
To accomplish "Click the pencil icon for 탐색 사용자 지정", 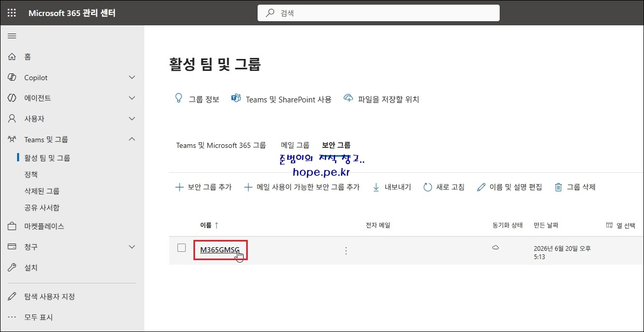I will click(12, 296).
